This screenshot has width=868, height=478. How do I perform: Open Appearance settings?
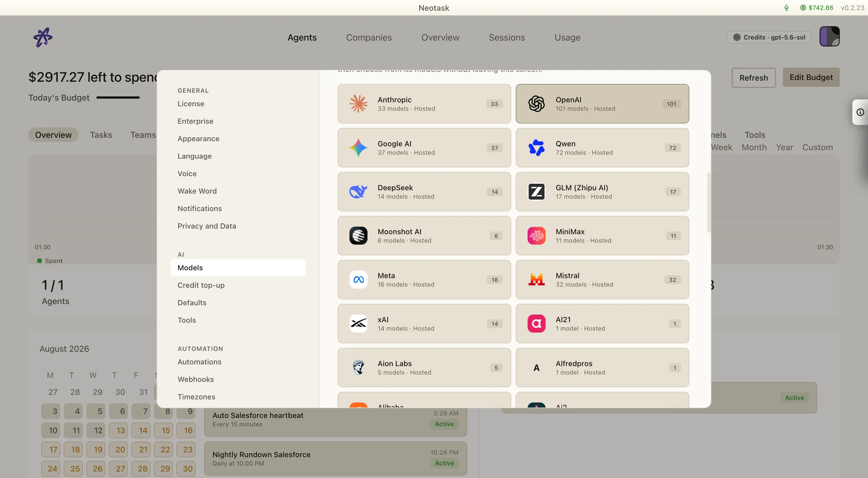tap(238, 138)
